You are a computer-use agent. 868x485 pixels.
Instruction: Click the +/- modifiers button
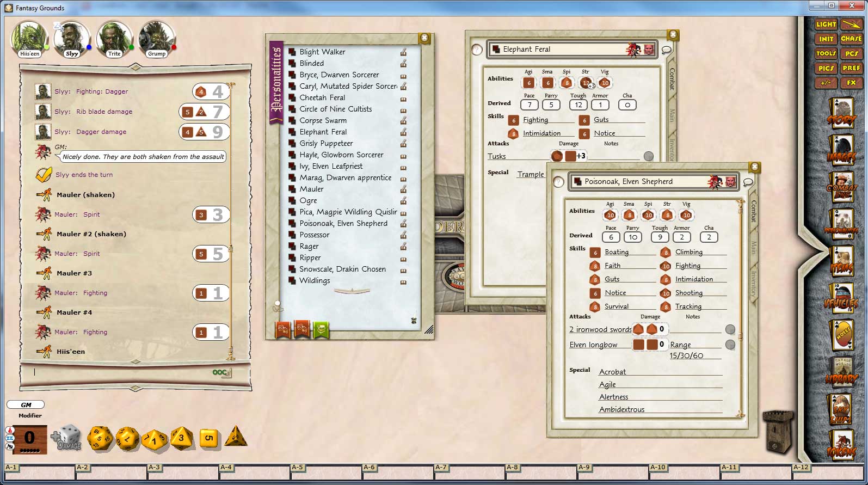(x=826, y=83)
